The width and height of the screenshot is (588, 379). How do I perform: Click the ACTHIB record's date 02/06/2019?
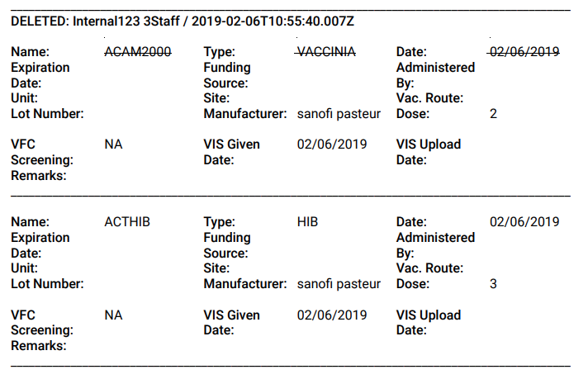[524, 222]
